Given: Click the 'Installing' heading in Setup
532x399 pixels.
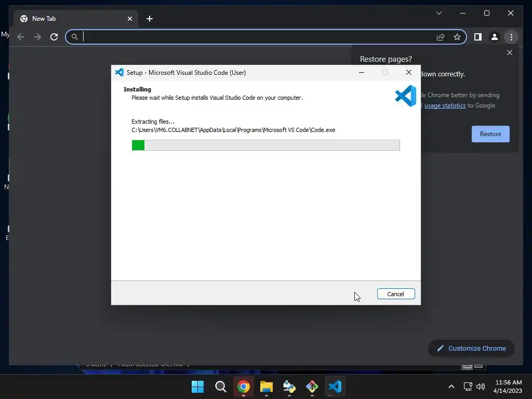Looking at the screenshot, I should coord(137,89).
